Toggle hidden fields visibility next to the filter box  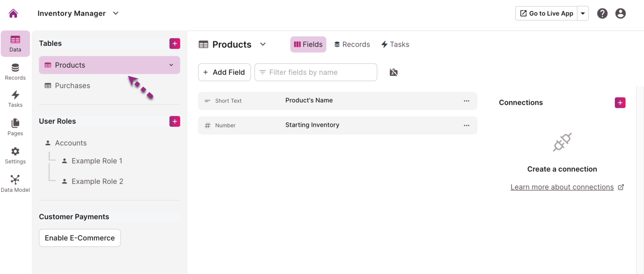393,72
